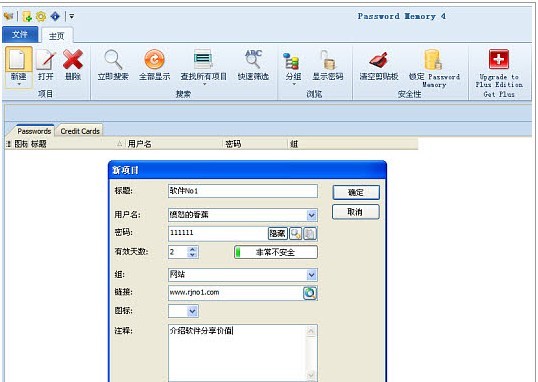Click copy password icon in dialog
This screenshot has height=382, width=538.
(x=310, y=234)
